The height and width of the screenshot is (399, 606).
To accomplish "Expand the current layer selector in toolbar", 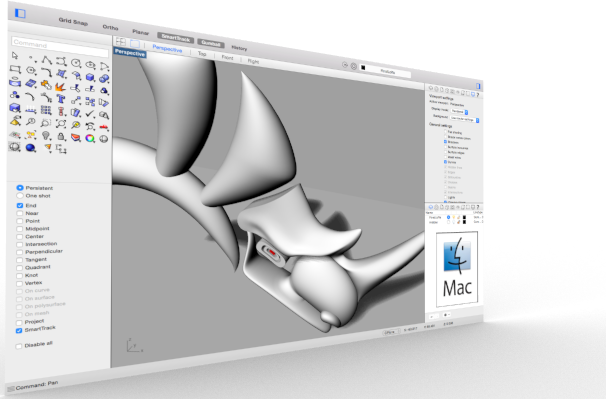I will tap(385, 70).
